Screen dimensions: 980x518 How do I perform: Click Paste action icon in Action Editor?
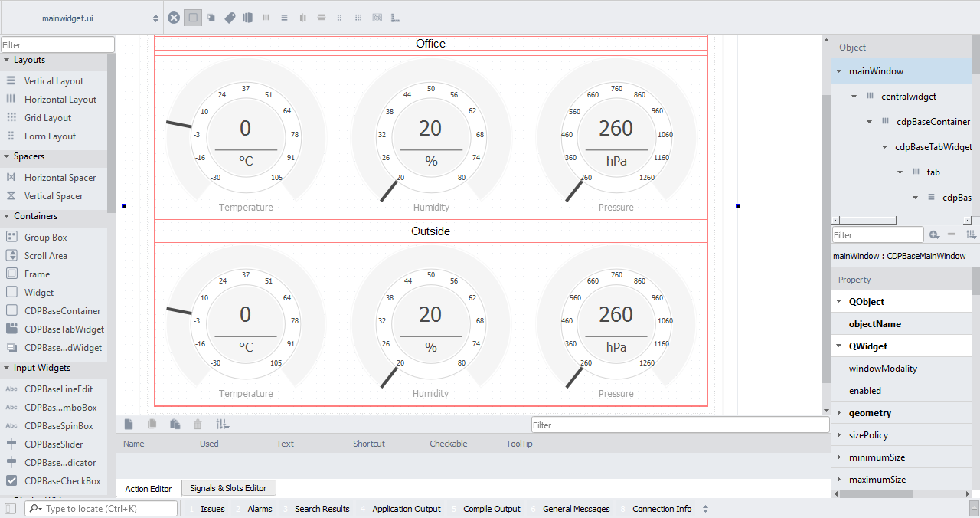[175, 424]
